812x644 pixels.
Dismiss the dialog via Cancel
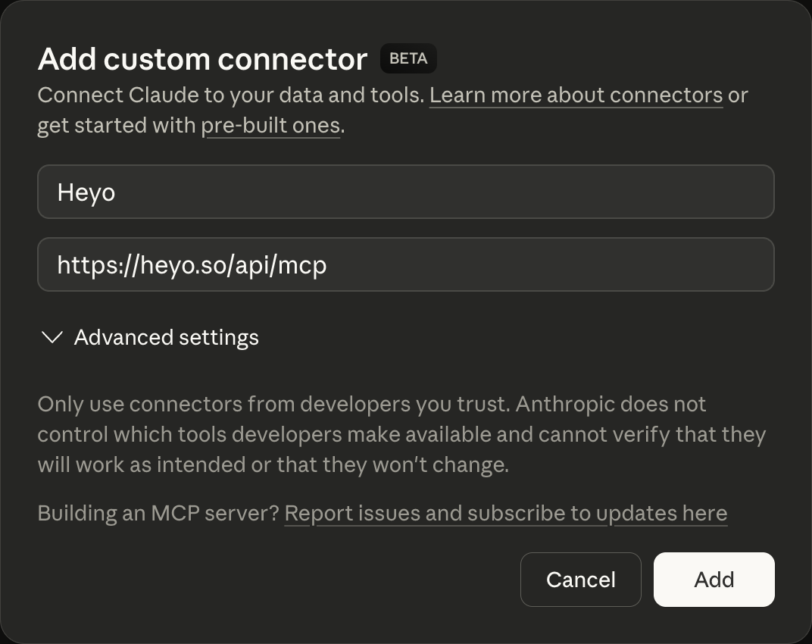coord(580,580)
